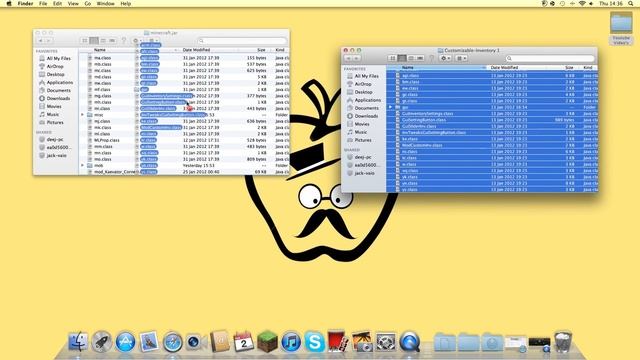Open Spotlight search in menu bar
640x360 pixels.
(631, 3)
